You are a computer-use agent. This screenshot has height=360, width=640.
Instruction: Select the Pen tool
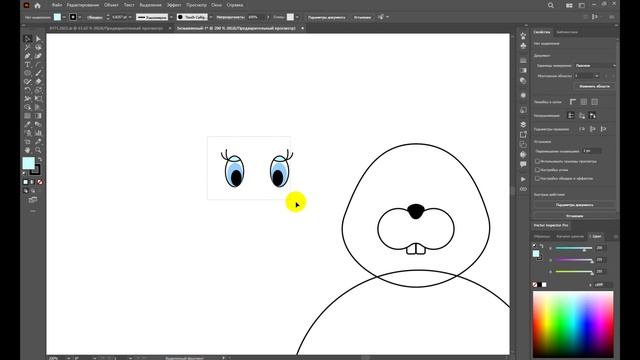pyautogui.click(x=28, y=56)
